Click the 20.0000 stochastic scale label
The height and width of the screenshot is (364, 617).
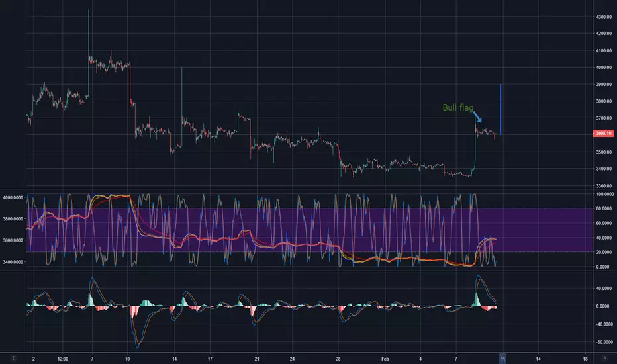pos(605,253)
